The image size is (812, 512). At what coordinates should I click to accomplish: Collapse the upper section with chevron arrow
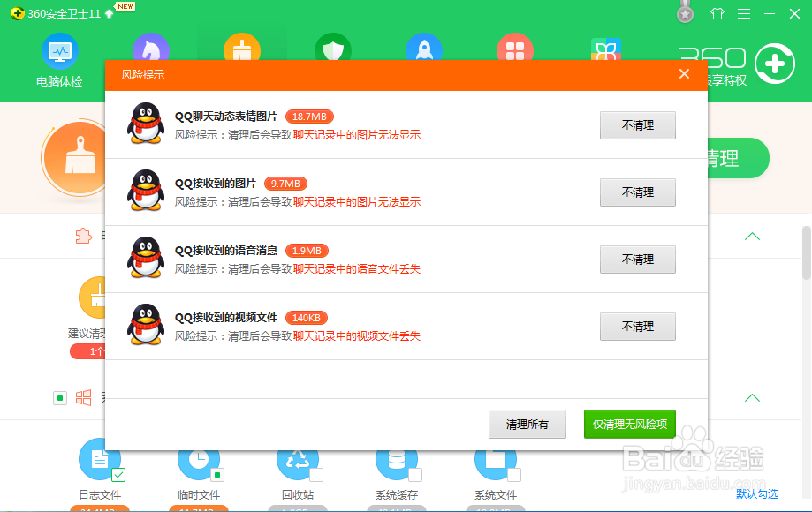tap(752, 237)
